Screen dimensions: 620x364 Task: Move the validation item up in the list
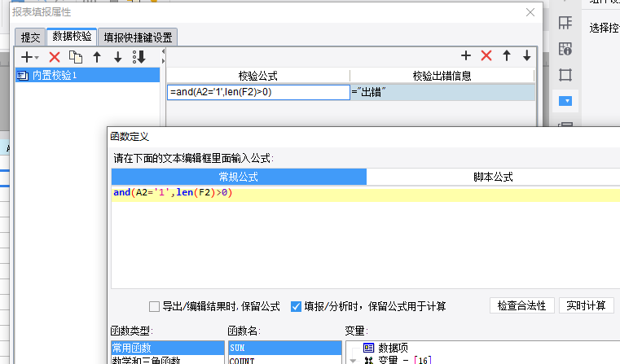pyautogui.click(x=97, y=57)
